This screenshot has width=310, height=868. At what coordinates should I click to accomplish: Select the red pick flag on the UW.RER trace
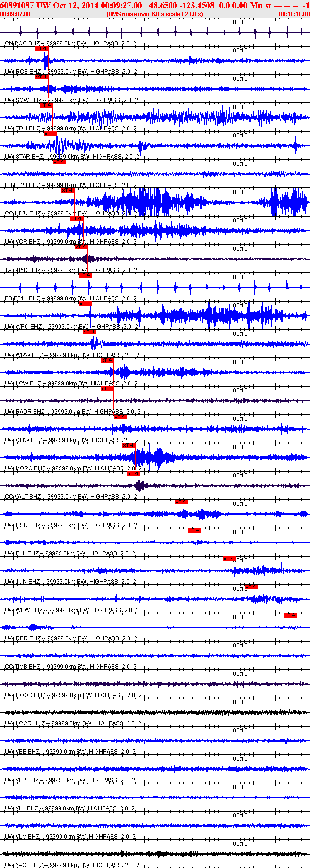pos(290,615)
